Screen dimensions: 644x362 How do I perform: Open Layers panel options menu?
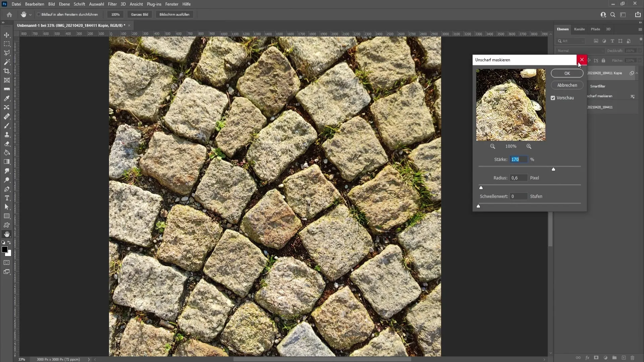(x=640, y=29)
